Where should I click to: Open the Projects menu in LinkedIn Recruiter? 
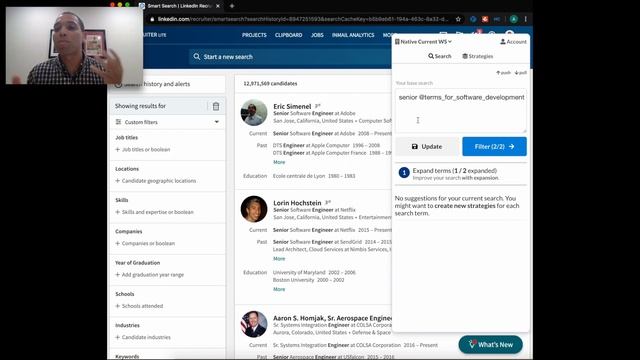[254, 35]
